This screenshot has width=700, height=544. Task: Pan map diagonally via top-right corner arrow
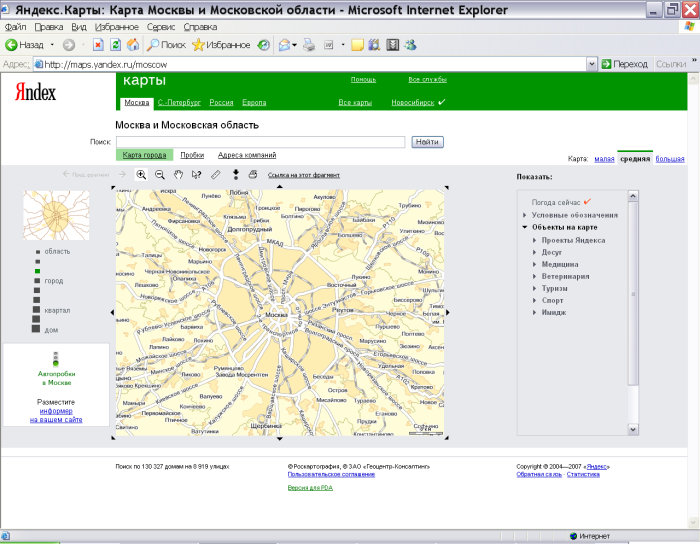pyautogui.click(x=446, y=188)
